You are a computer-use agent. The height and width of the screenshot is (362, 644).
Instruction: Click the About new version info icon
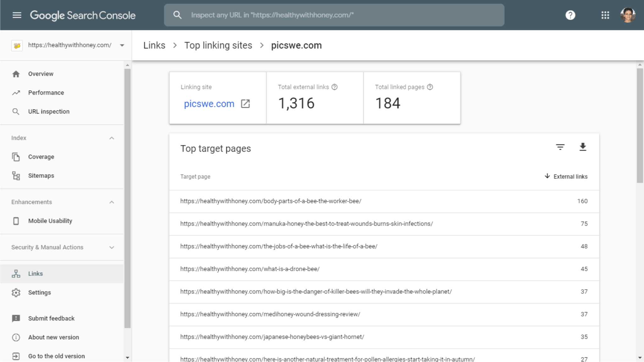(x=16, y=337)
